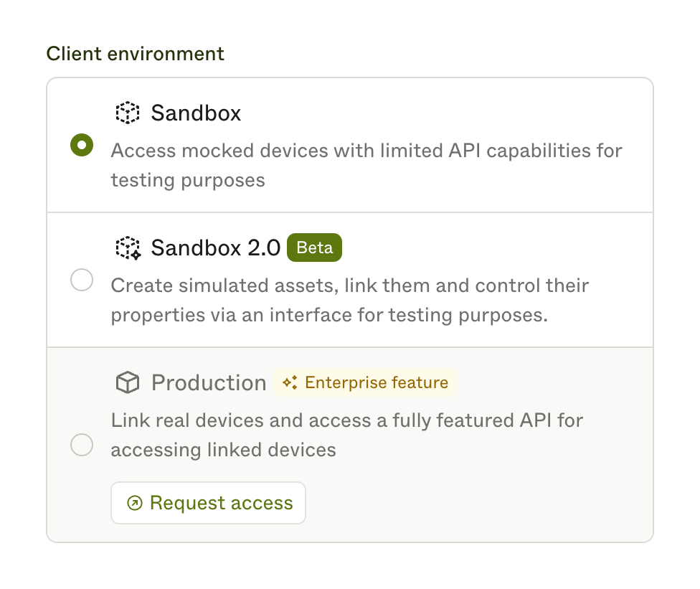Image resolution: width=700 pixels, height=589 pixels.
Task: Click the Beta badge next to Sandbox 2.0
Action: (x=314, y=248)
